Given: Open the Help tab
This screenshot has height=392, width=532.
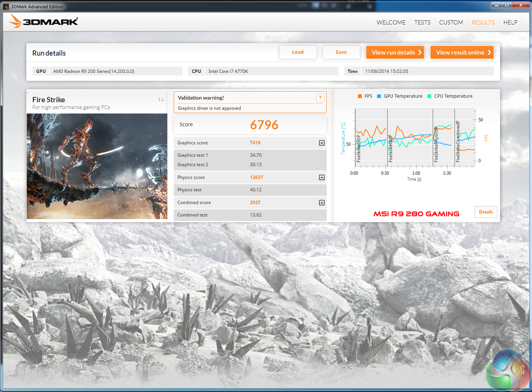Looking at the screenshot, I should click(510, 23).
